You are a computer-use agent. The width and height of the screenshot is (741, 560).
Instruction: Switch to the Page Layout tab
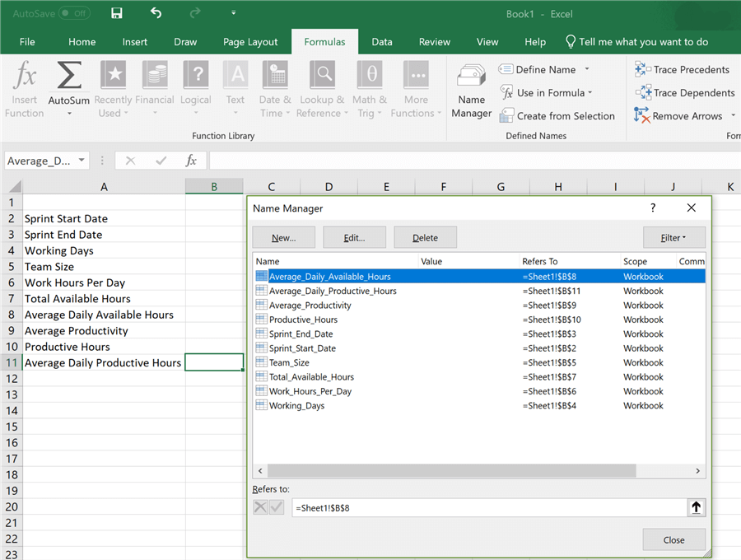[x=250, y=42]
